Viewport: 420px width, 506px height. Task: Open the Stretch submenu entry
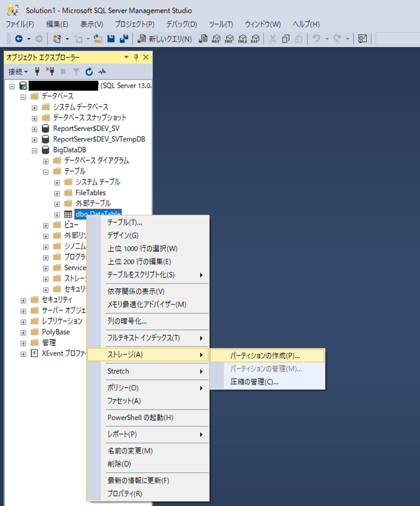[149, 371]
